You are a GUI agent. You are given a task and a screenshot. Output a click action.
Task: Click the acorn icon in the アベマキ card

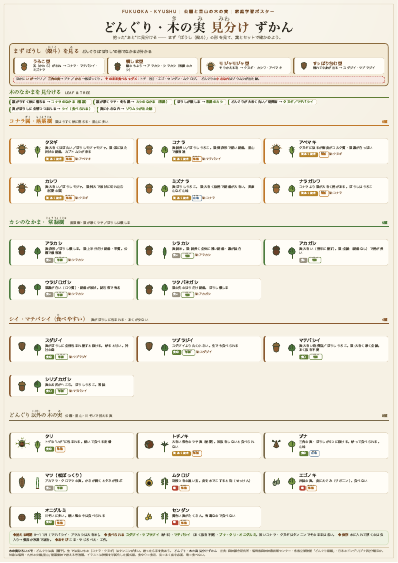tap(276, 150)
